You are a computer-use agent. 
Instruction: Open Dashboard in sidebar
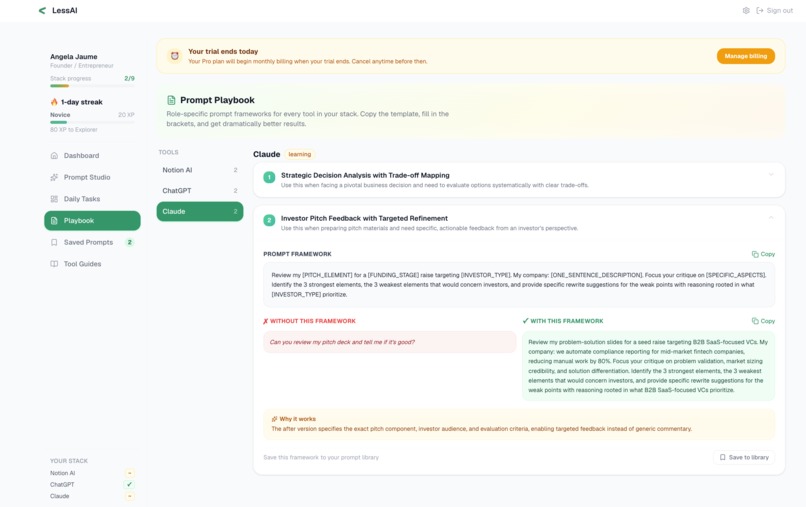point(92,155)
